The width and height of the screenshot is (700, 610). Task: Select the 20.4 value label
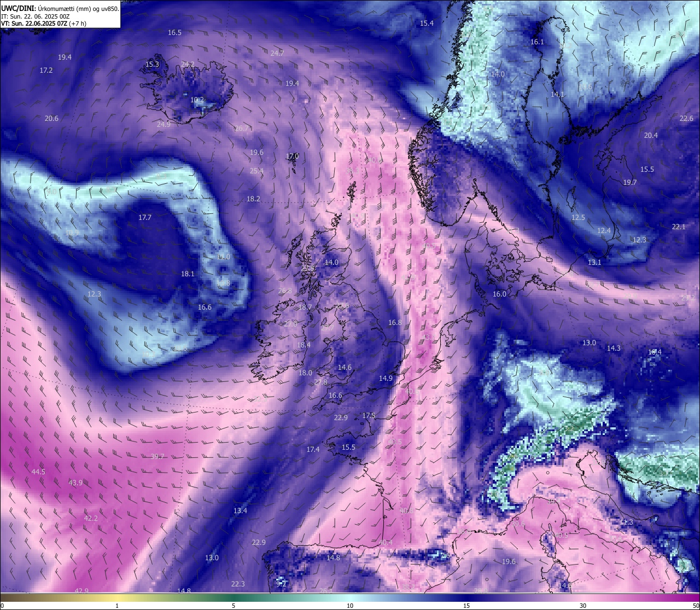[651, 136]
